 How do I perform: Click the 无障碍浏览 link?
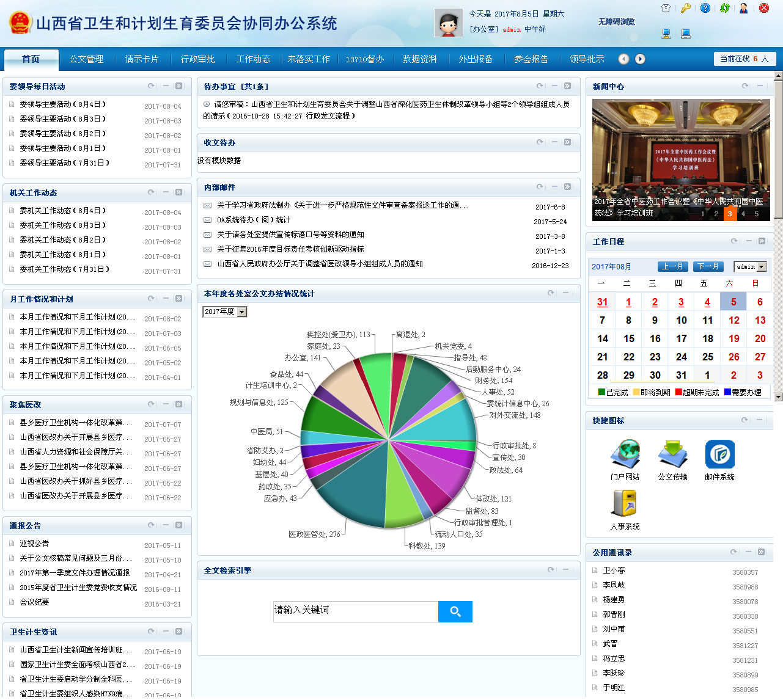616,22
